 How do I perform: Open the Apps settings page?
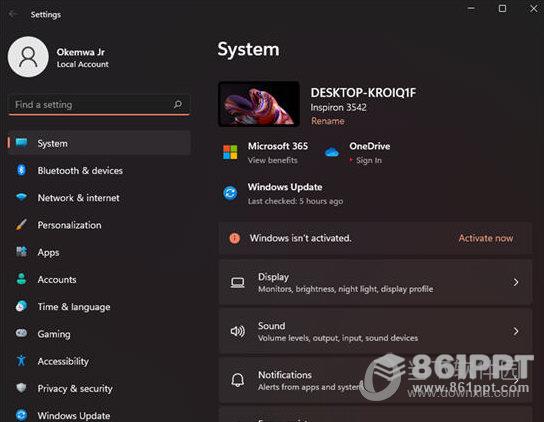(99, 252)
